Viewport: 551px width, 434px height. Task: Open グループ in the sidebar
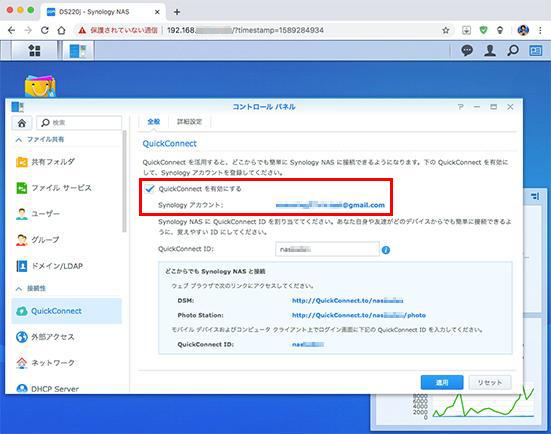pos(67,240)
